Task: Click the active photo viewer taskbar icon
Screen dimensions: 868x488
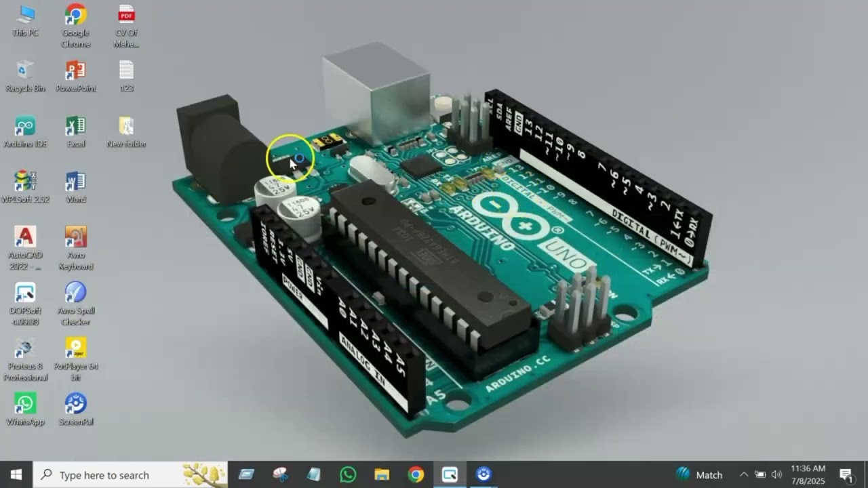Action: (x=450, y=474)
